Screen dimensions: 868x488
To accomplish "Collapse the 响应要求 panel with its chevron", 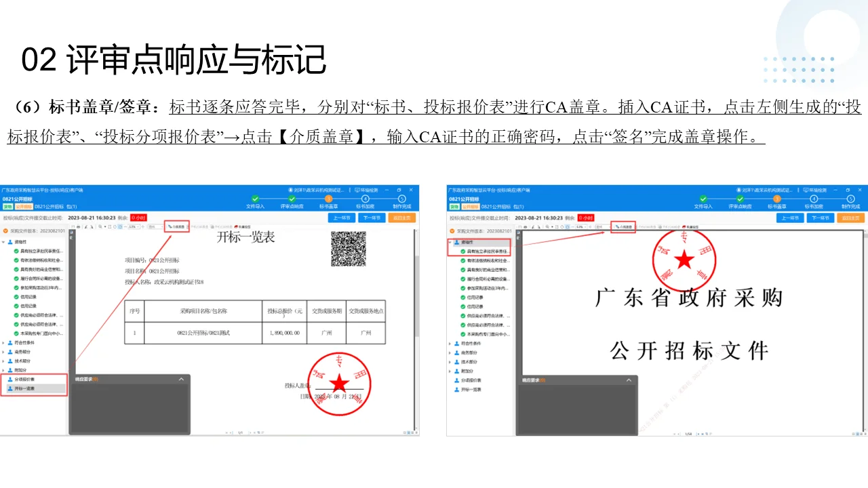I will 180,379.
